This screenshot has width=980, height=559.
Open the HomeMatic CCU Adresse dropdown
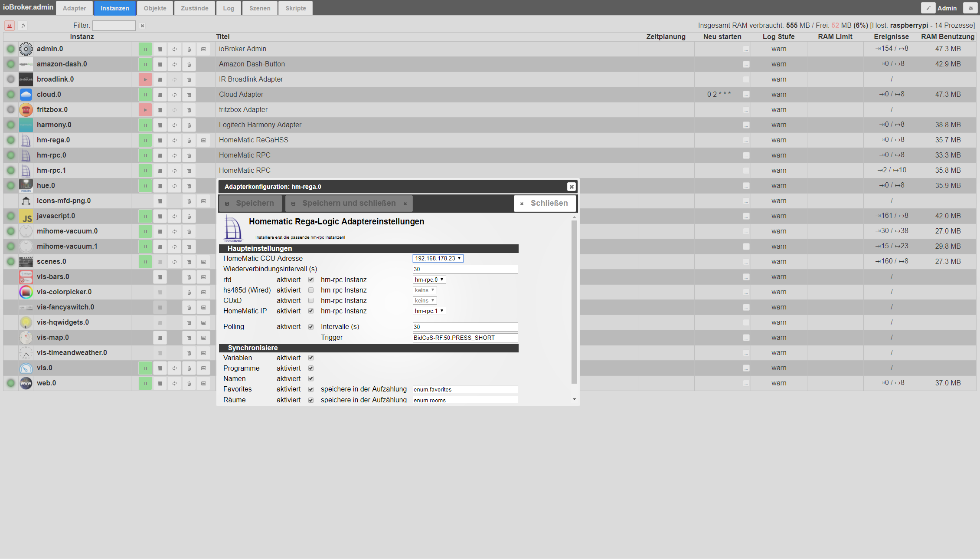pyautogui.click(x=438, y=258)
